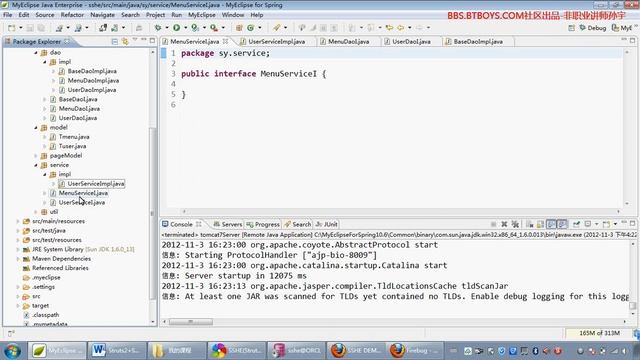
Task: Click the New file toolbar icon
Action: click(11, 28)
